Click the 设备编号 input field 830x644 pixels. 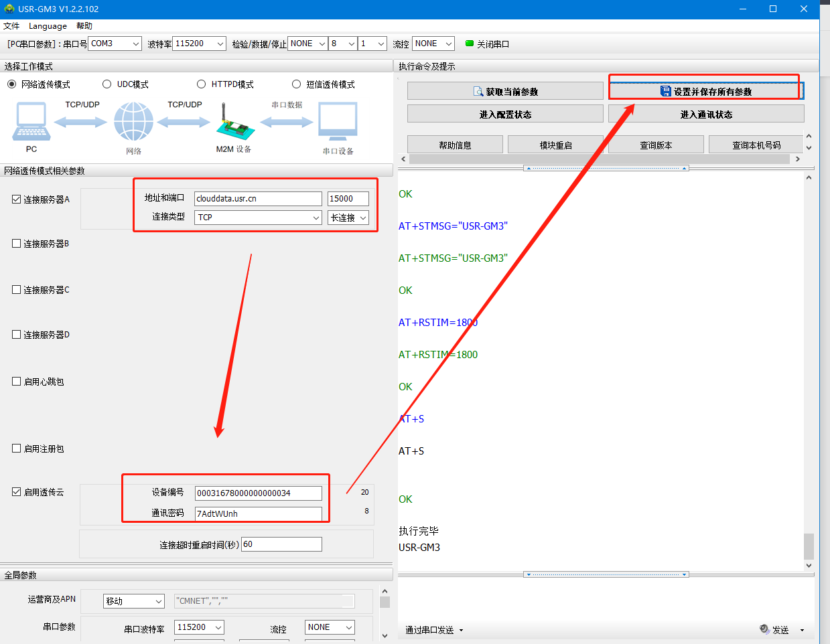258,493
